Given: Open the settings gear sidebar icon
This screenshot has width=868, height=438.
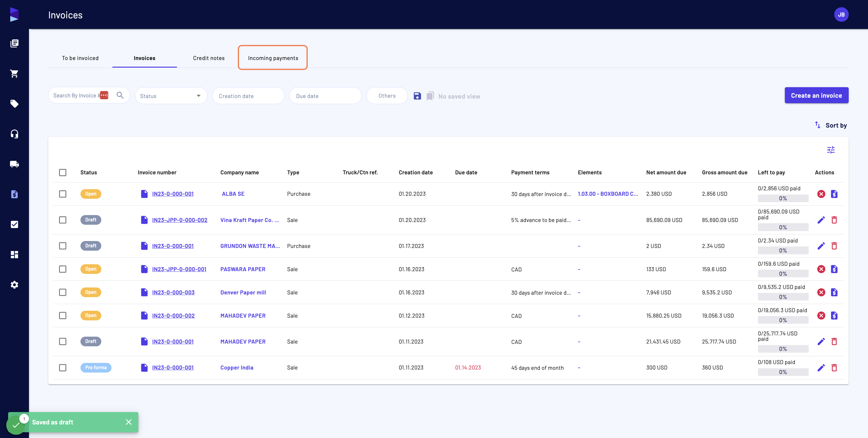Looking at the screenshot, I should [x=14, y=284].
